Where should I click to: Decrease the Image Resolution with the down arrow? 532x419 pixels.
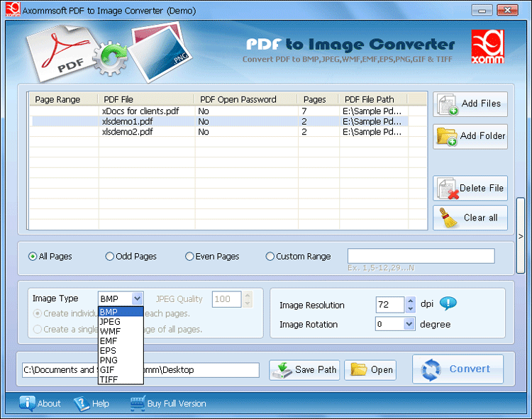pos(411,308)
